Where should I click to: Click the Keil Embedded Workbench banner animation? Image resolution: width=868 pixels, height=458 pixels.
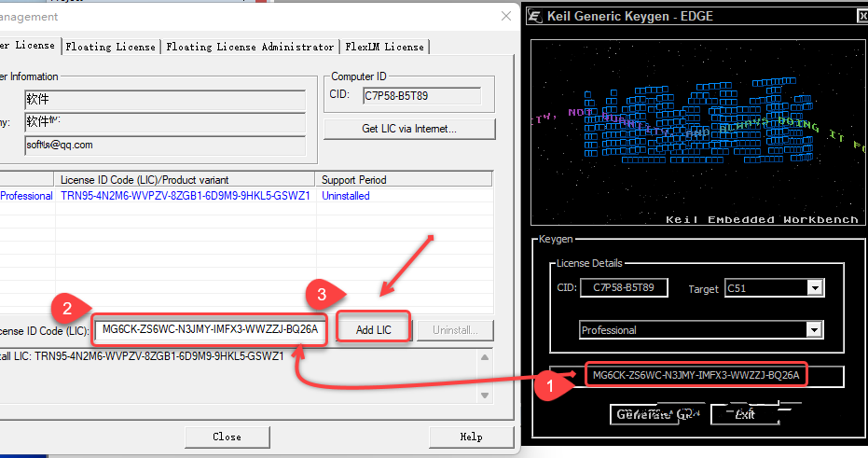(697, 132)
